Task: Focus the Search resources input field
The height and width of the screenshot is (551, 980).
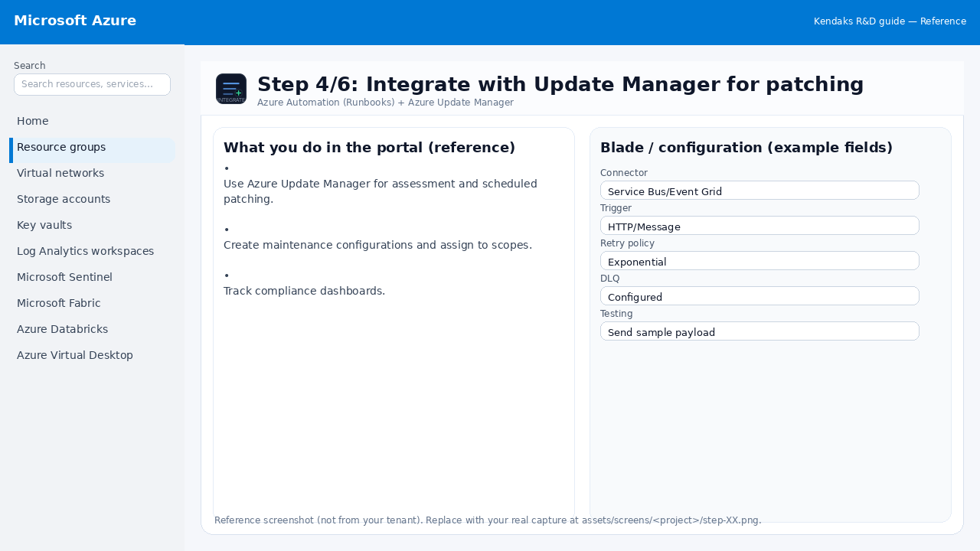Action: (92, 84)
